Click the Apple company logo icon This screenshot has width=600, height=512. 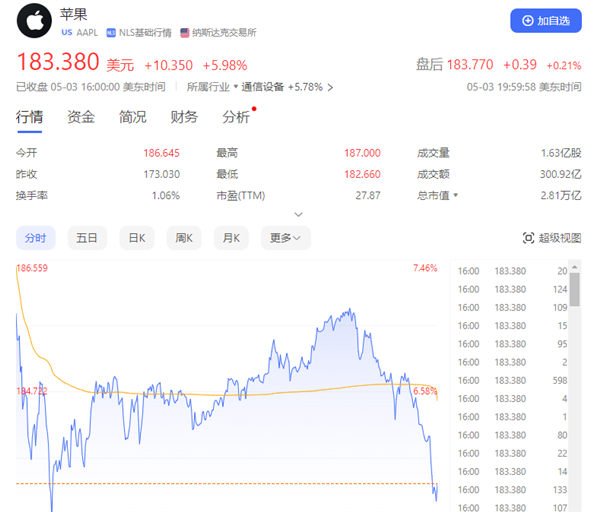36,22
